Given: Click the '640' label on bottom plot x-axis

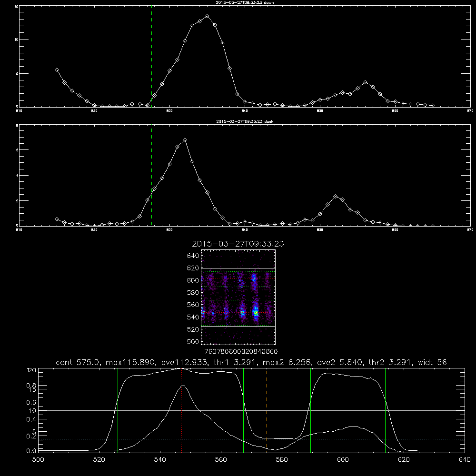Looking at the screenshot, I should tap(465, 460).
